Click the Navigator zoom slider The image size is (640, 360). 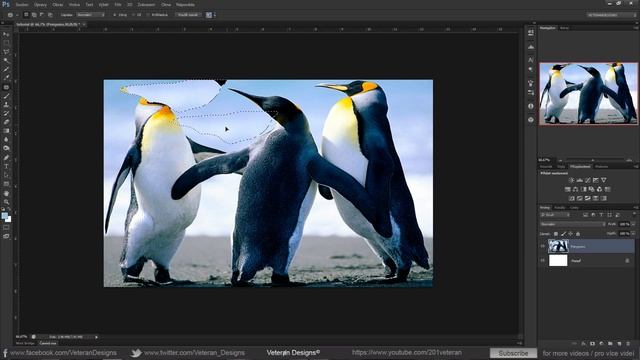592,160
